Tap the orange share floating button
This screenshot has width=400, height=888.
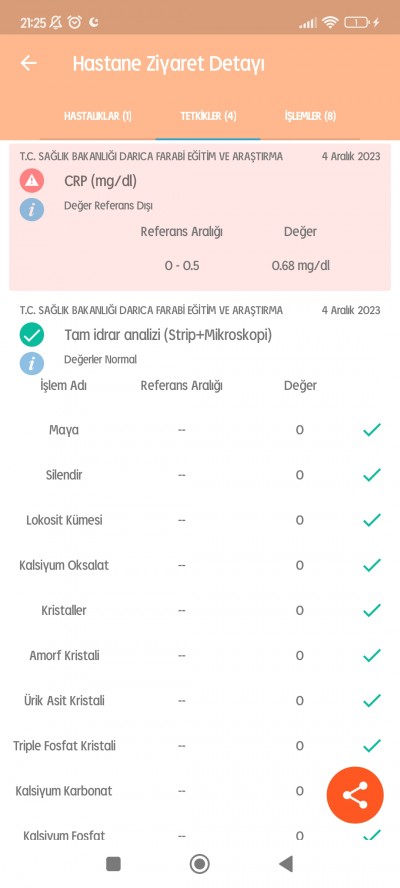tap(355, 795)
